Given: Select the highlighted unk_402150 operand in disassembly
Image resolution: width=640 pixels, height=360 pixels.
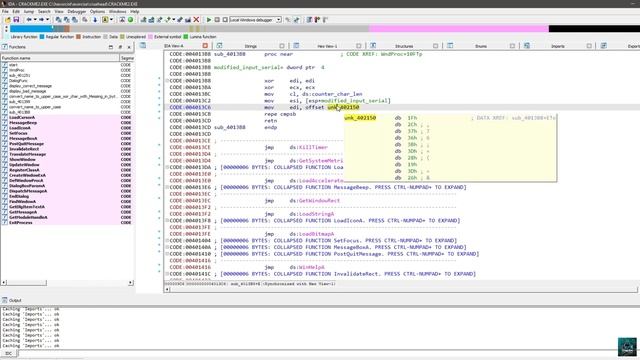Looking at the screenshot, I should (x=343, y=107).
